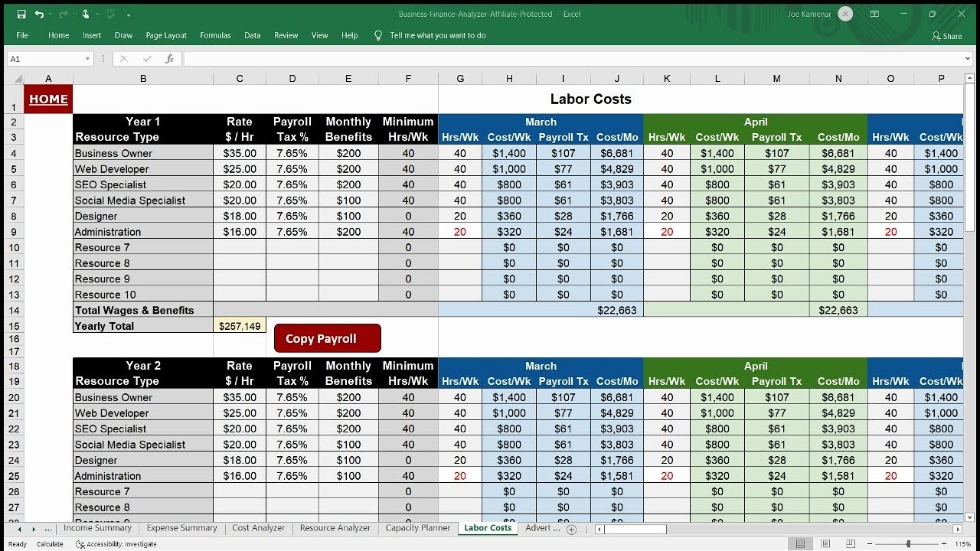The image size is (980, 551).
Task: Open the File menu
Action: [22, 35]
